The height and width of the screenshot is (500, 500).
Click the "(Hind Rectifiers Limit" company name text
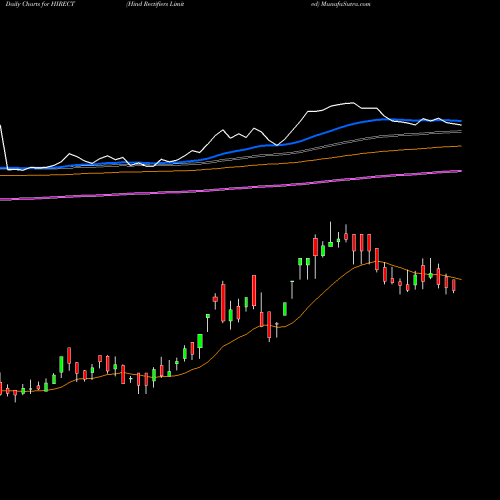click(155, 4)
